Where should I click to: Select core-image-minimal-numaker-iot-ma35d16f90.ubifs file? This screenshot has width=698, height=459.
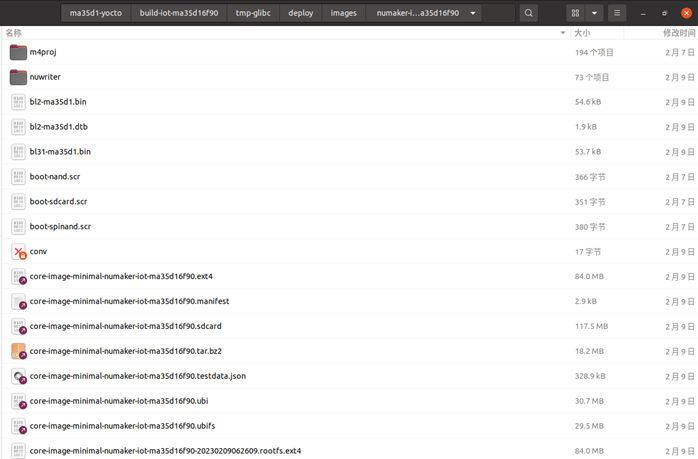coord(121,426)
